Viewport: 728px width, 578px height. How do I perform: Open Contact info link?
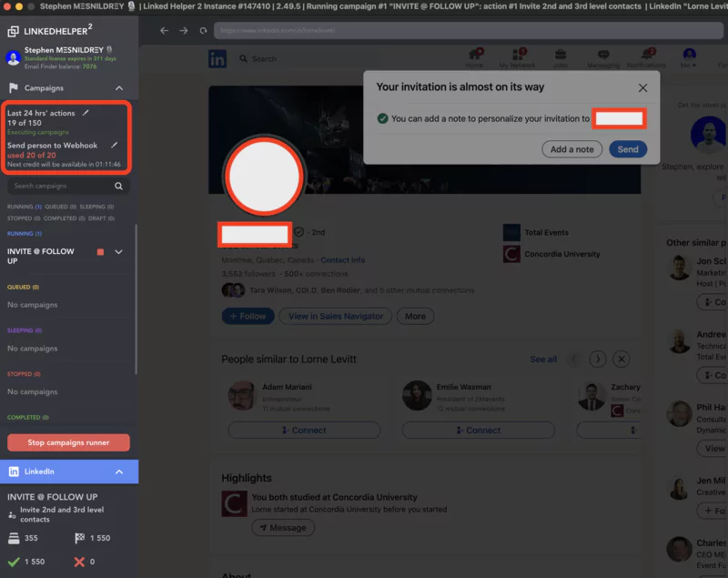[x=343, y=260]
